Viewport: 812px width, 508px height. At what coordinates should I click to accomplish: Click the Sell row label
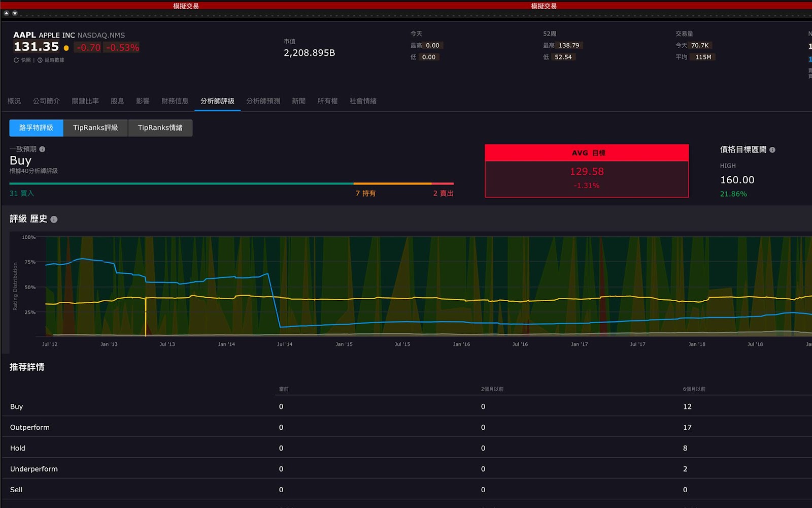click(16, 490)
